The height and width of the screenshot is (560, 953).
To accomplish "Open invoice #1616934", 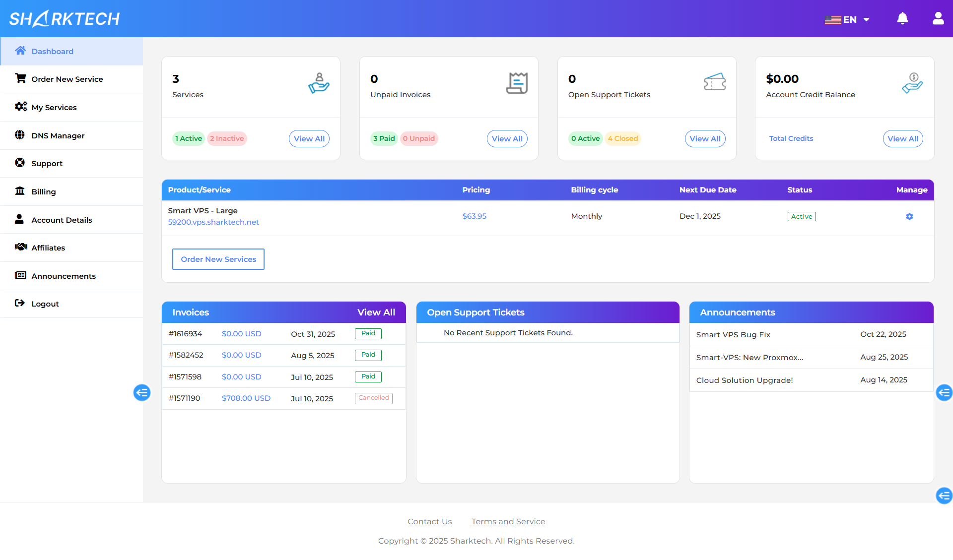I will [x=185, y=334].
